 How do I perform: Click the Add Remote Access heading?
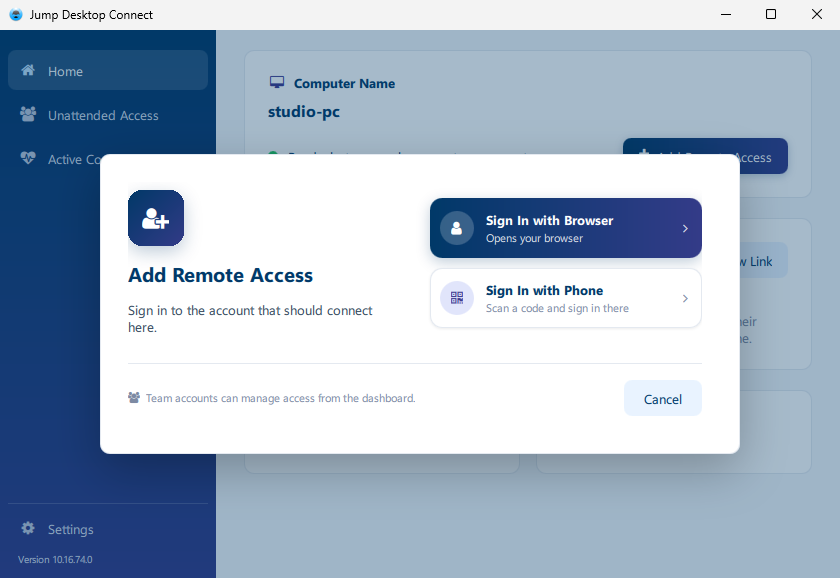point(220,275)
